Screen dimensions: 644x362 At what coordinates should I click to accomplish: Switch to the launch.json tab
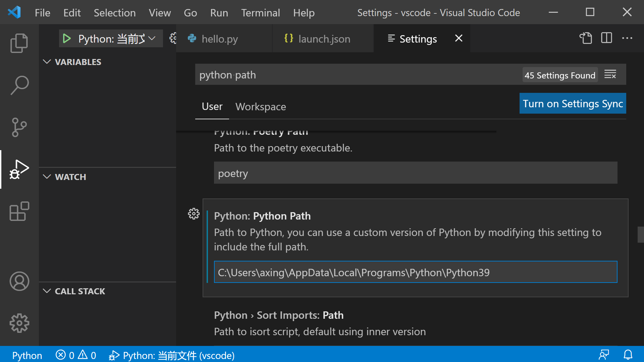(x=323, y=39)
